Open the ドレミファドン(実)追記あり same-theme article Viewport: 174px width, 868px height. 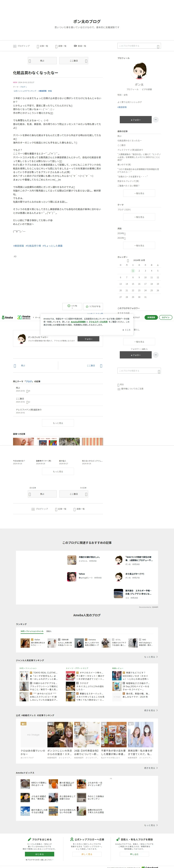[x=29, y=410]
